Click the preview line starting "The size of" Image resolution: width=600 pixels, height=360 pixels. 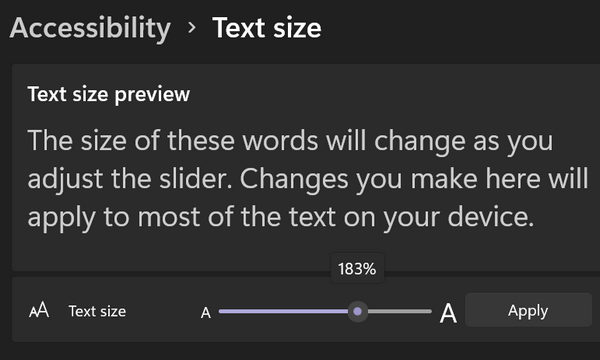pos(290,142)
